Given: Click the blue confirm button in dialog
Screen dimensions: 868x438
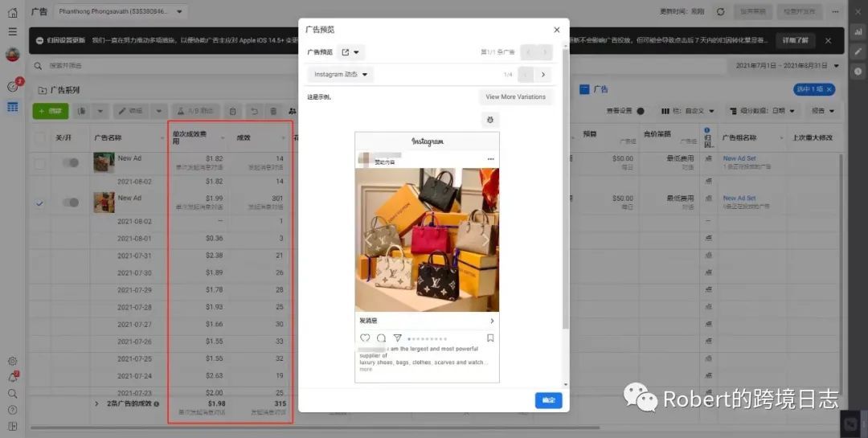Looking at the screenshot, I should 549,400.
